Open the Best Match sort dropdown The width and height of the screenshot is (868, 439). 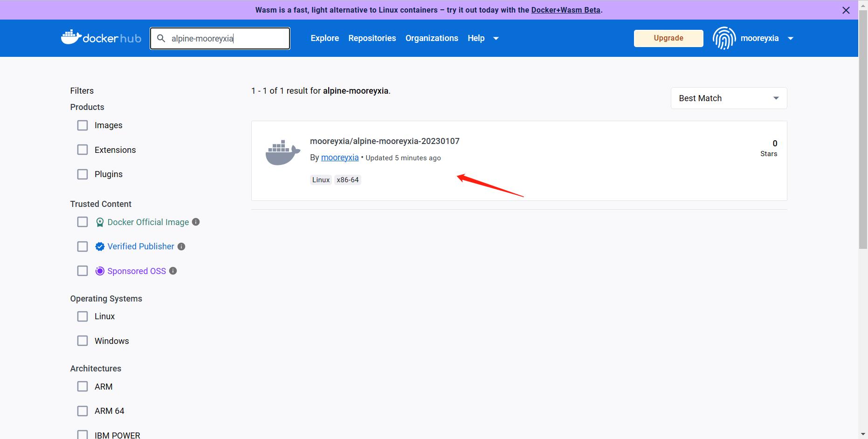tap(729, 98)
